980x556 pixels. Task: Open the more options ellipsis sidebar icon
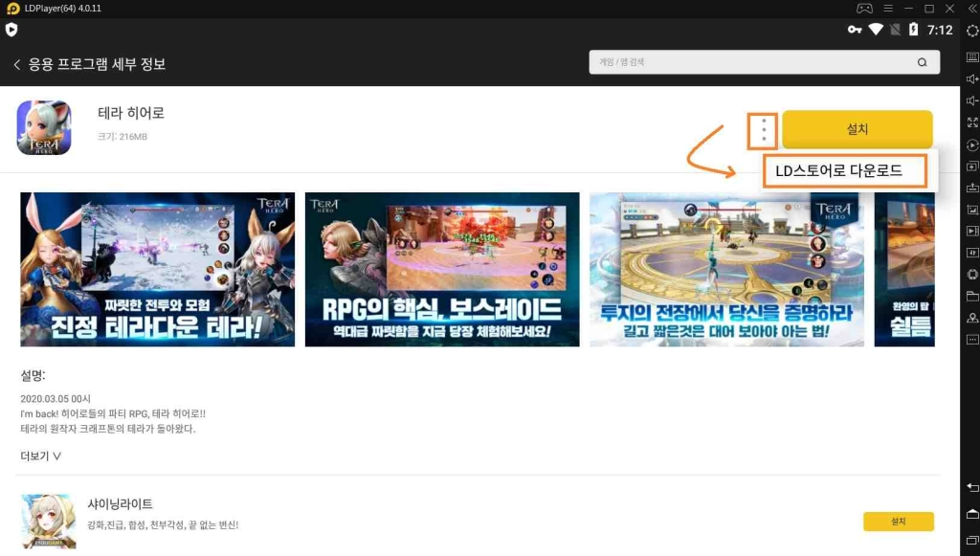click(972, 340)
